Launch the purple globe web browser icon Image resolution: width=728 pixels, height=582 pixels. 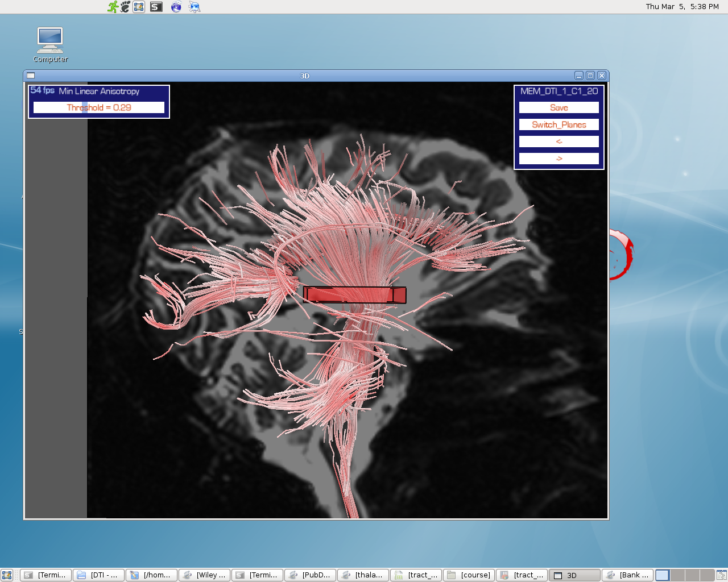(176, 7)
